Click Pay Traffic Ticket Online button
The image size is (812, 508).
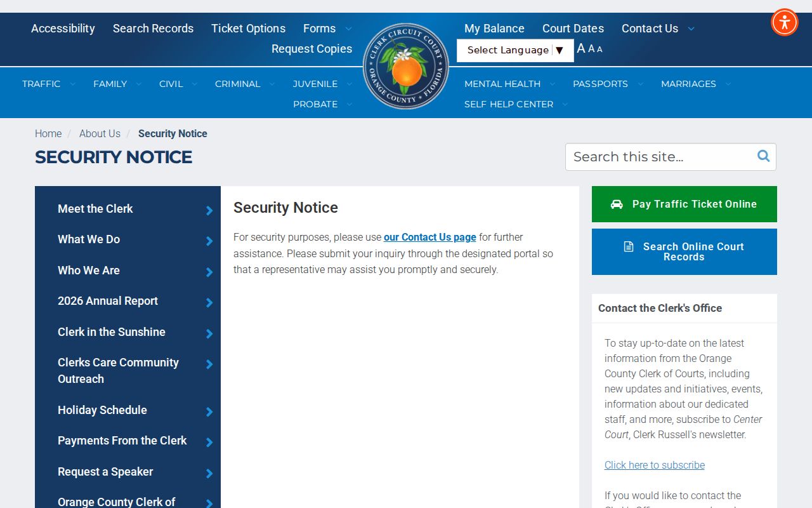pos(684,204)
